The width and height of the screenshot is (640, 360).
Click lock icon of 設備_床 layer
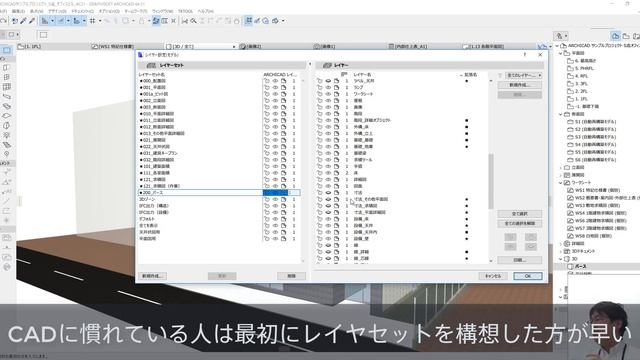click(319, 219)
